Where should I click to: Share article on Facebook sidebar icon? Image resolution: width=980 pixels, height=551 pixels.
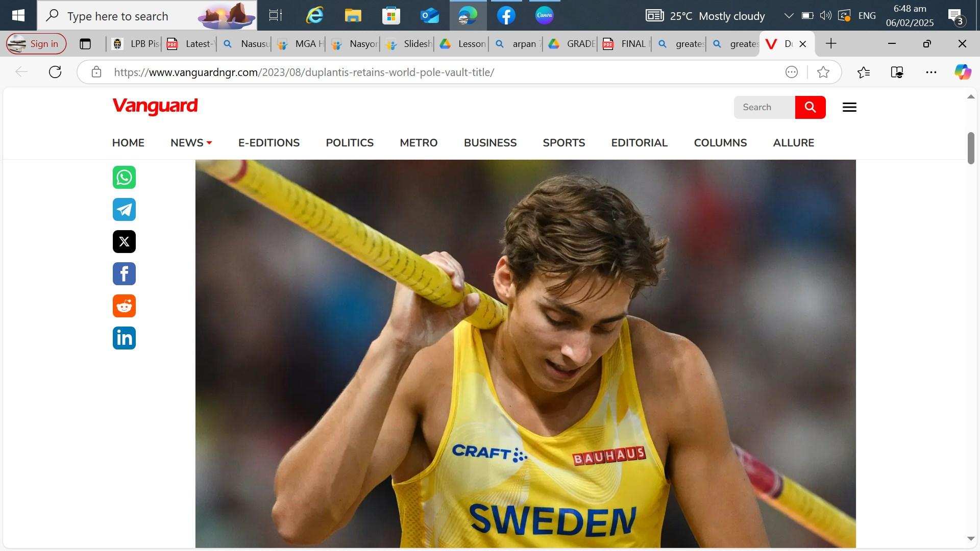[x=124, y=274]
